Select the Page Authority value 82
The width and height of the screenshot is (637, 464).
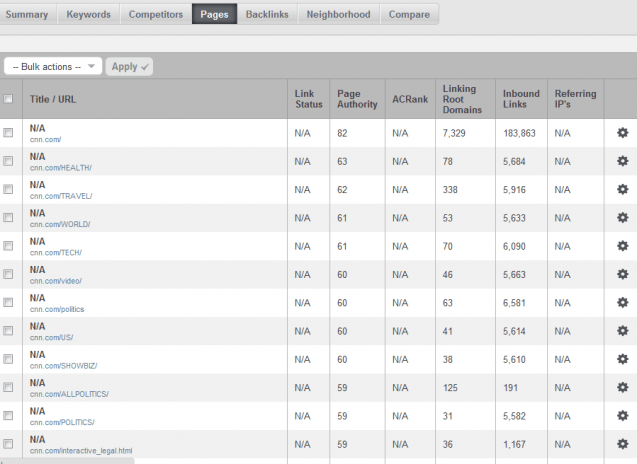pos(342,133)
